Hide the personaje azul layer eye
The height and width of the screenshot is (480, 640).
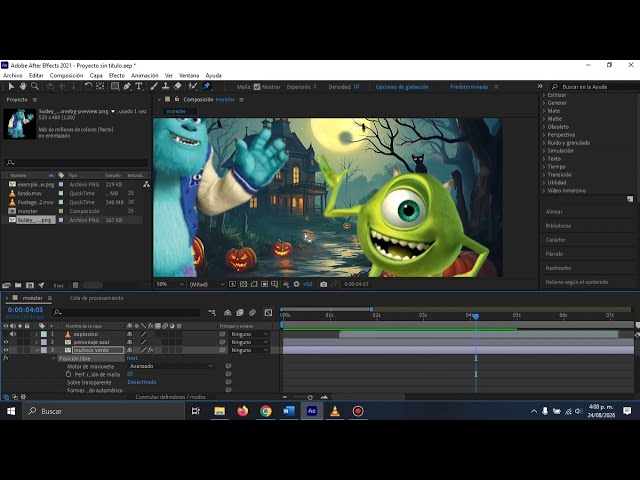point(6,342)
